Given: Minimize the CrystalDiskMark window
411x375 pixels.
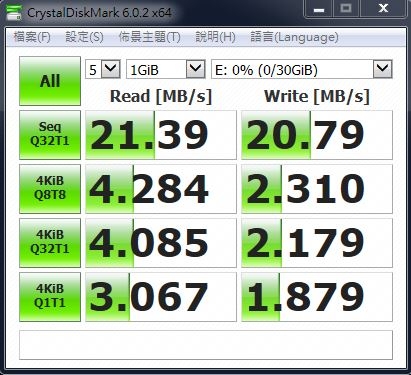Looking at the screenshot, I should 319,9.
